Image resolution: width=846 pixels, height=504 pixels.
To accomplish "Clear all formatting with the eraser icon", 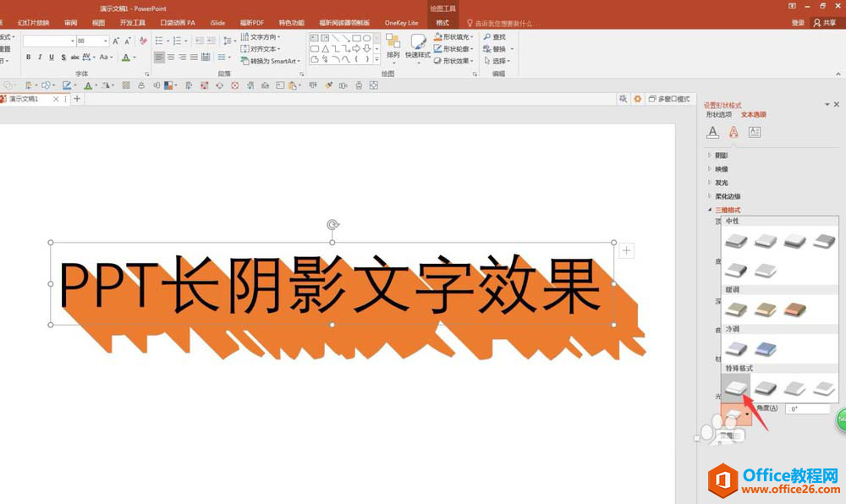I will click(x=143, y=41).
